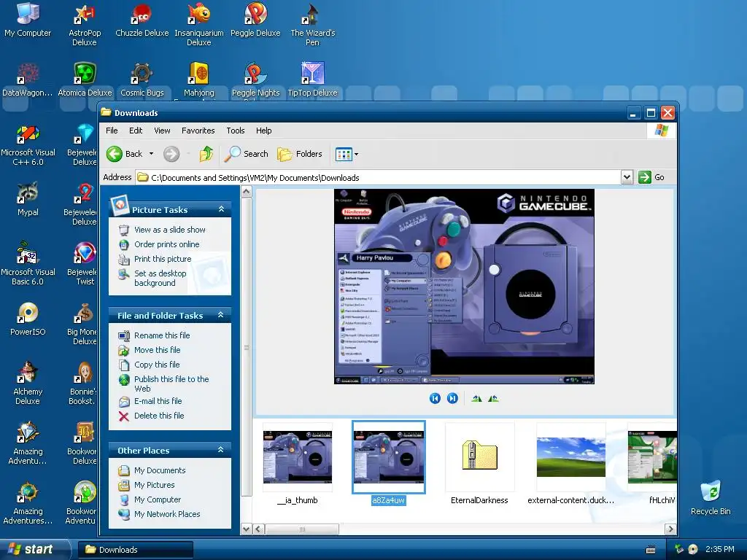Click the Go button
Screen dimensions: 747x560
(651, 177)
